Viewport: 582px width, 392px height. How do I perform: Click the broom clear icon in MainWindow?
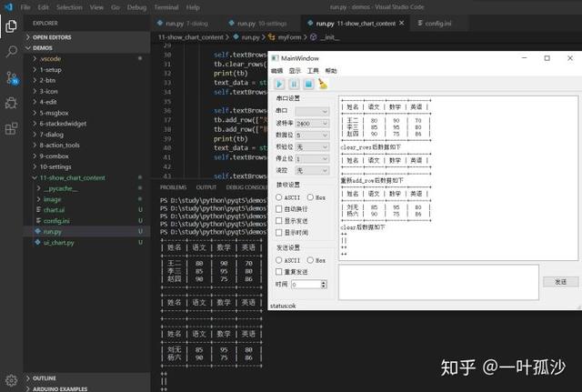[323, 84]
